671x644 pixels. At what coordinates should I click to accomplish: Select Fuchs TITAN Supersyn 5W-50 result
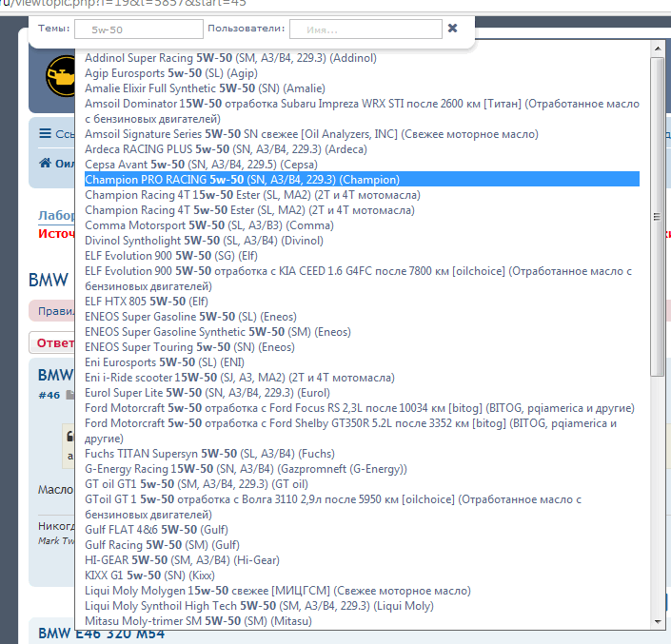point(209,454)
